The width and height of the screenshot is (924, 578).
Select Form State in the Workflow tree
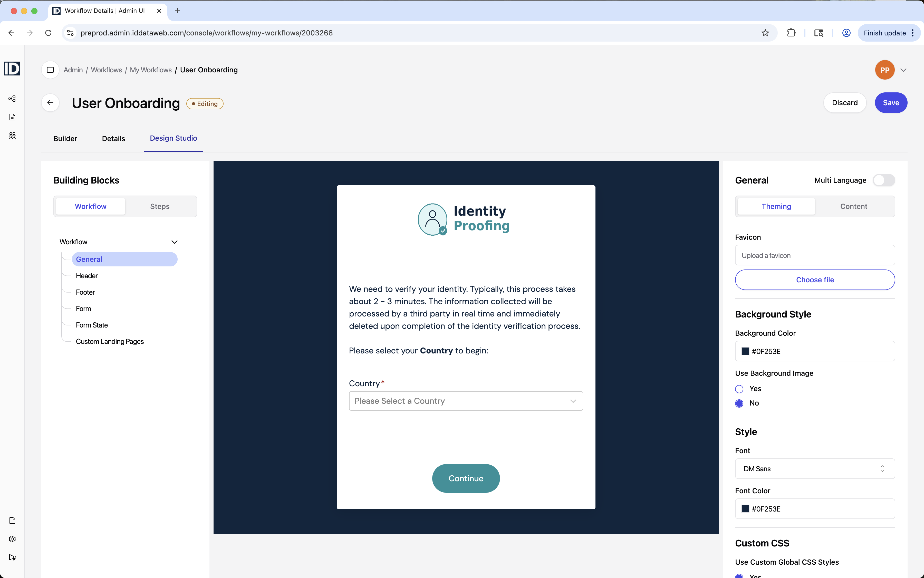point(92,325)
